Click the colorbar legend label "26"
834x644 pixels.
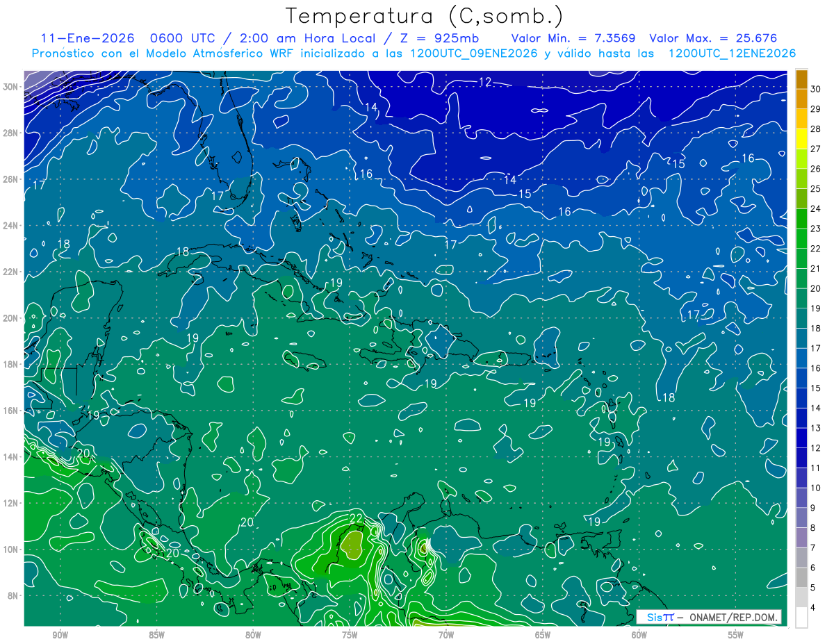coord(816,169)
